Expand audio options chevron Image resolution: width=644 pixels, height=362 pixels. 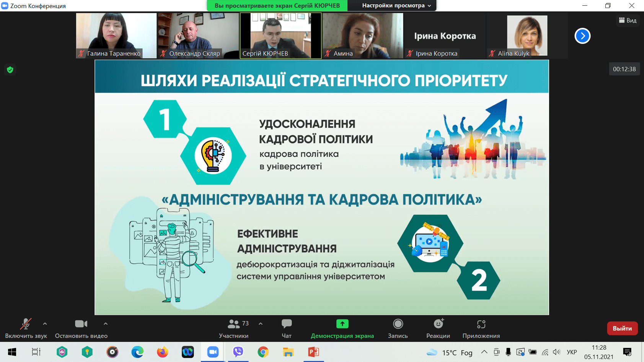pyautogui.click(x=45, y=323)
